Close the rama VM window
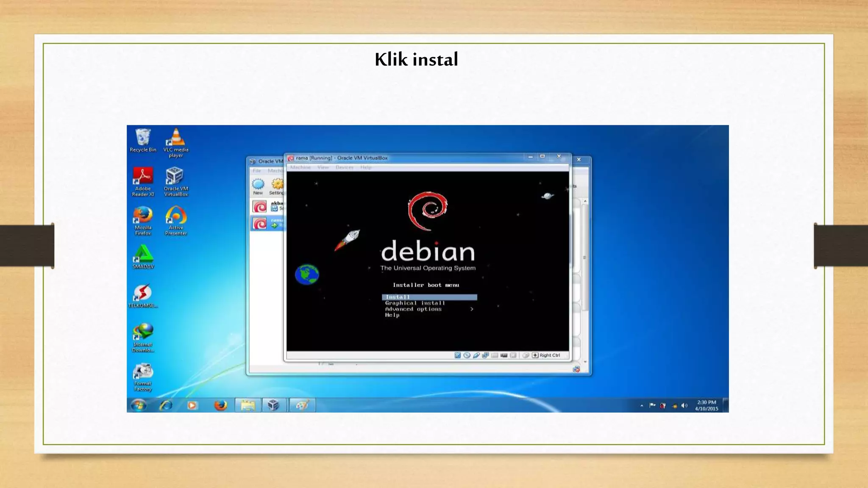 coord(559,157)
